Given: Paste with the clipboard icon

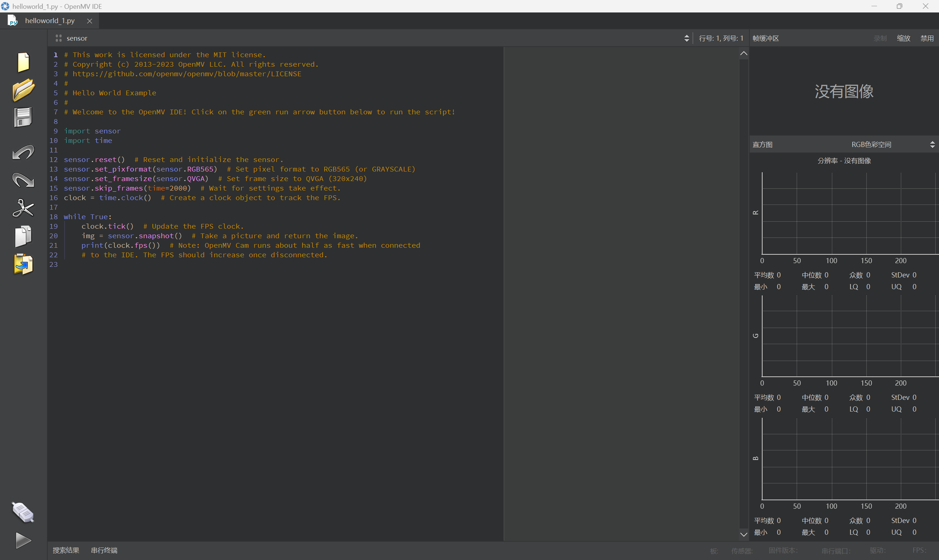Looking at the screenshot, I should (x=23, y=264).
